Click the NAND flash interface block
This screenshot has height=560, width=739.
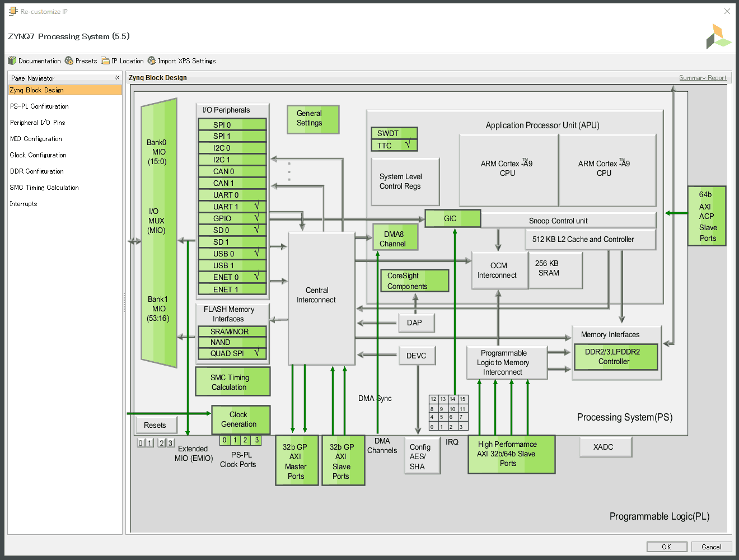(x=232, y=342)
